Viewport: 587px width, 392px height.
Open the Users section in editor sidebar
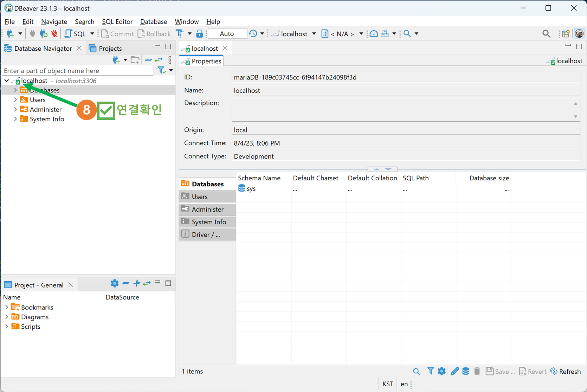pyautogui.click(x=207, y=197)
